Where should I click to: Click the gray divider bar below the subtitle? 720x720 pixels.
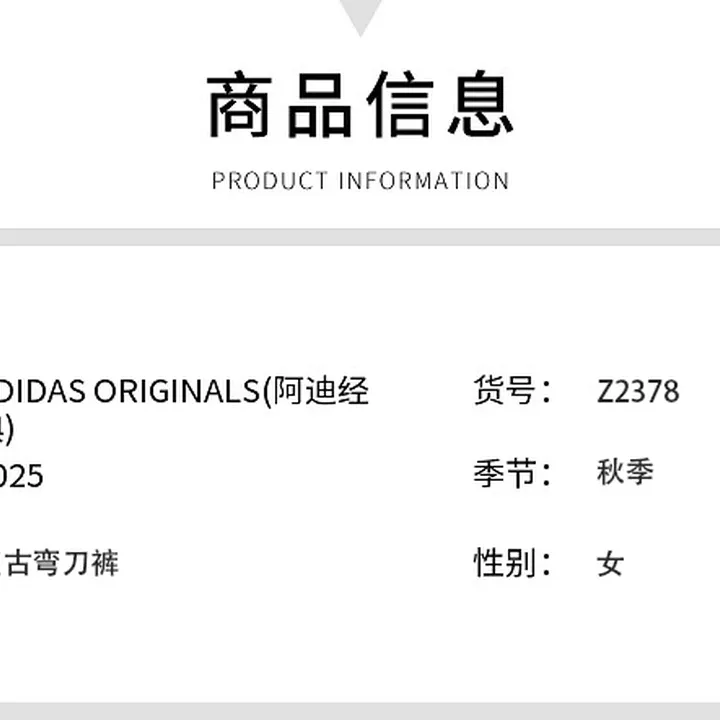pos(360,237)
